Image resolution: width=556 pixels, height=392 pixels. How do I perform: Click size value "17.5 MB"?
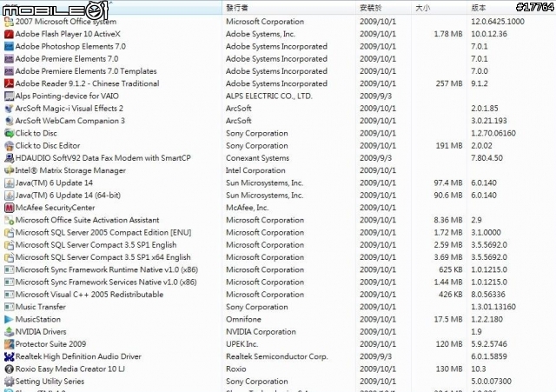(448, 319)
